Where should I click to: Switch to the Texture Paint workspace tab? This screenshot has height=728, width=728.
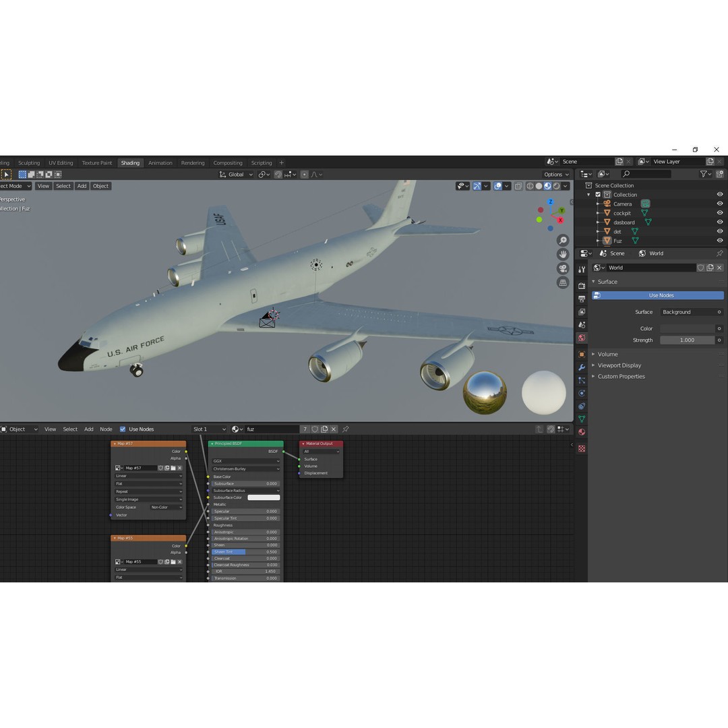coord(97,163)
